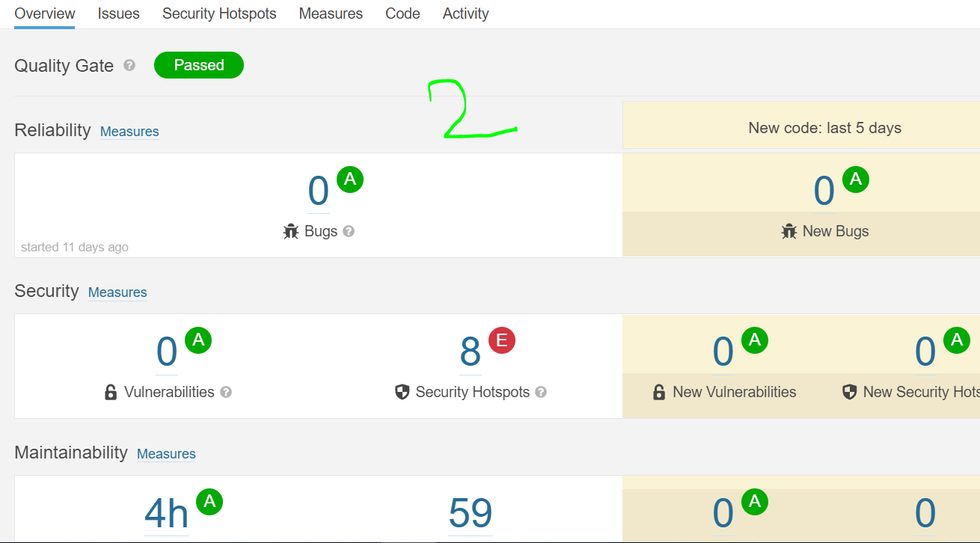Click the 4h technical debt value

[166, 513]
